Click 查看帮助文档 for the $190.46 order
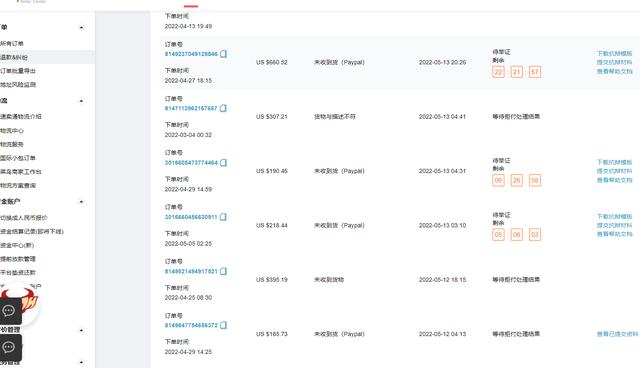 (x=614, y=180)
